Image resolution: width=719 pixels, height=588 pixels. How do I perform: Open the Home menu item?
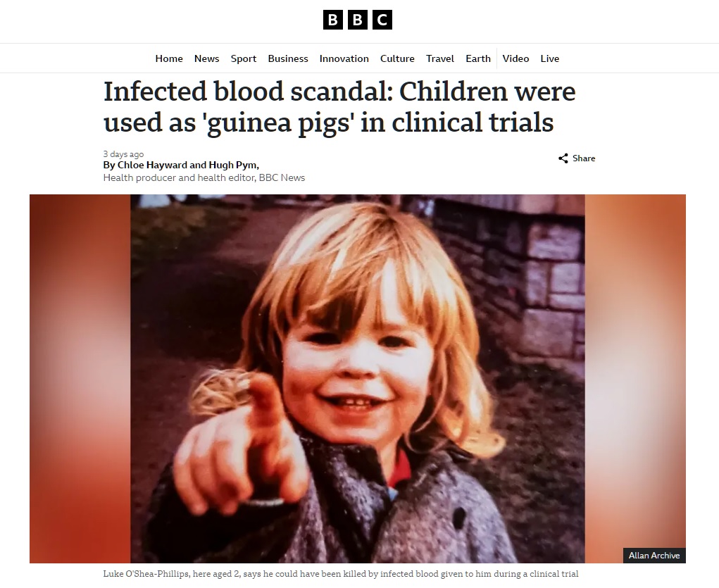click(x=169, y=58)
